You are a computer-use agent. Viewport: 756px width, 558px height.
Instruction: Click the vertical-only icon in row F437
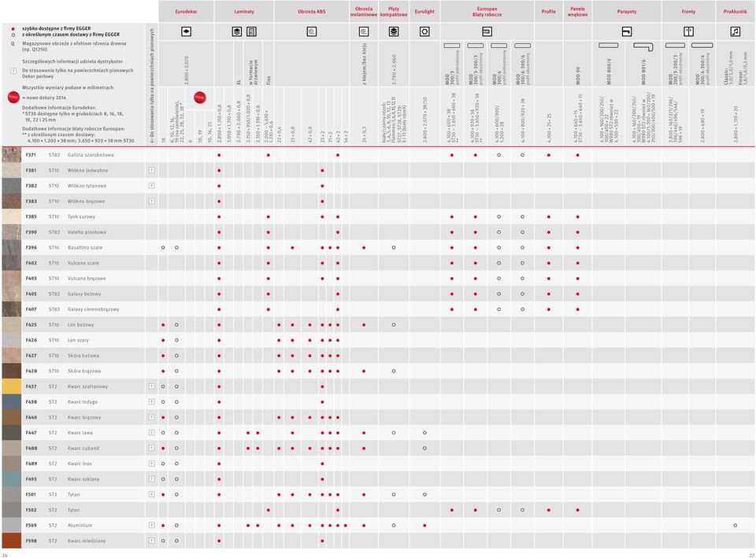coord(151,386)
